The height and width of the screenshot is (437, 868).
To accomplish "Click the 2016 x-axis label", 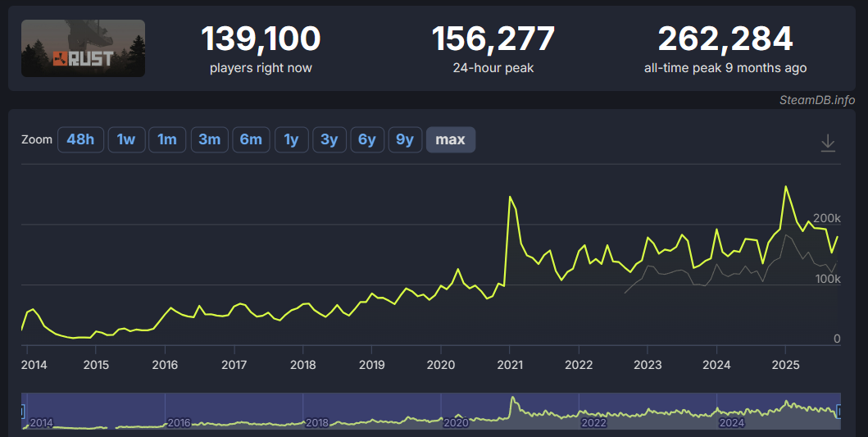I will (165, 365).
